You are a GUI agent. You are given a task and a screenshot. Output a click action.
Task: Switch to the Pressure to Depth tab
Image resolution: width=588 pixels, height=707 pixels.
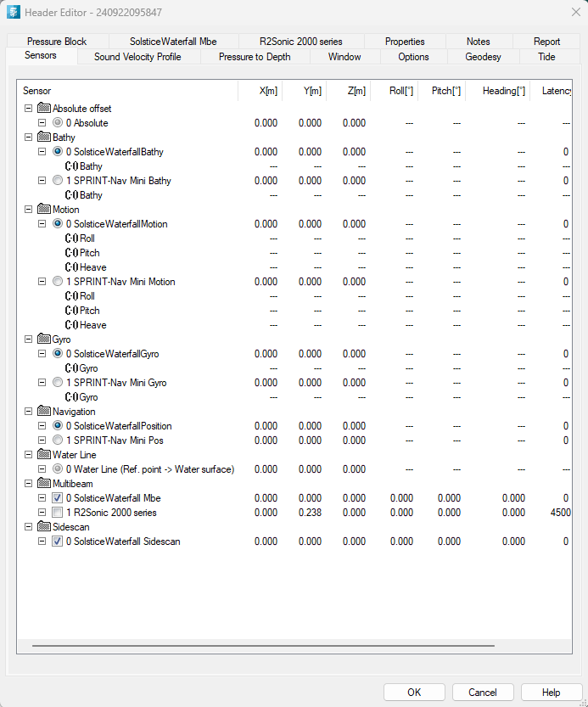[255, 57]
